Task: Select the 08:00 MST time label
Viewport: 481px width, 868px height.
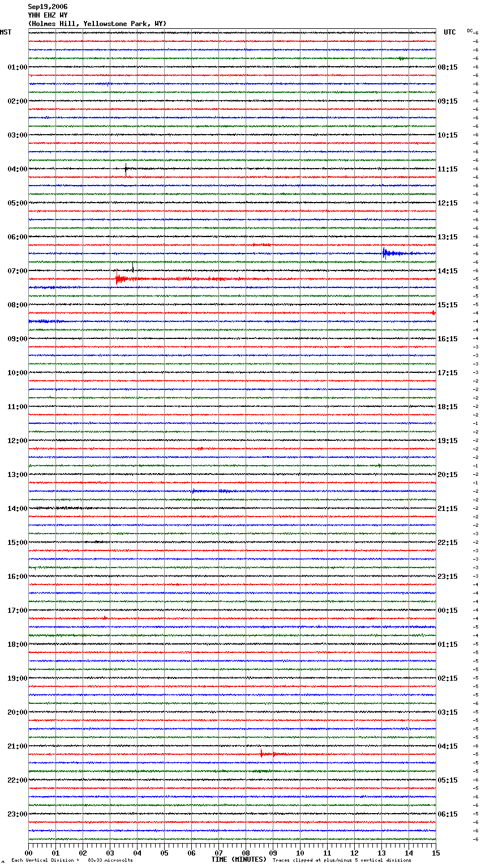Action: (x=18, y=305)
